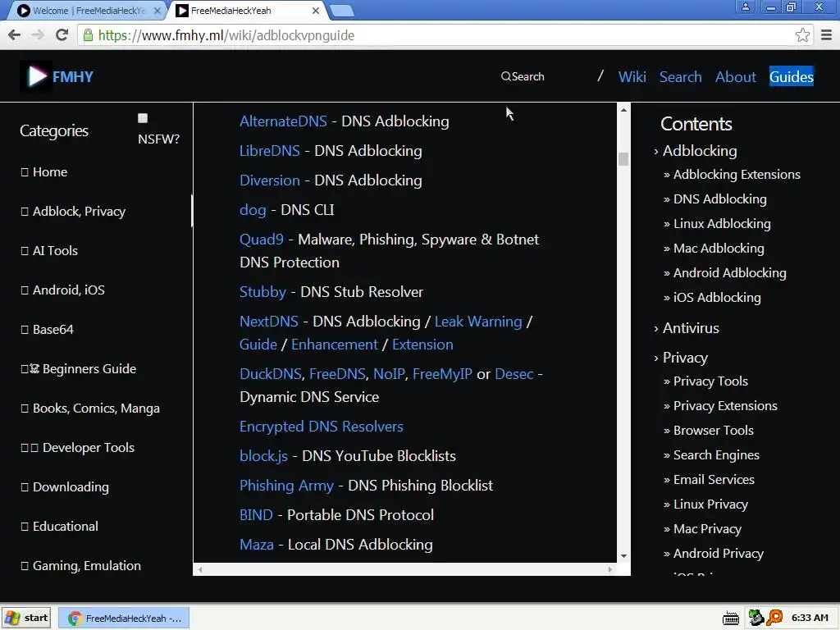Click the magnifier icon in Search box
This screenshot has width=840, height=630.
[505, 76]
